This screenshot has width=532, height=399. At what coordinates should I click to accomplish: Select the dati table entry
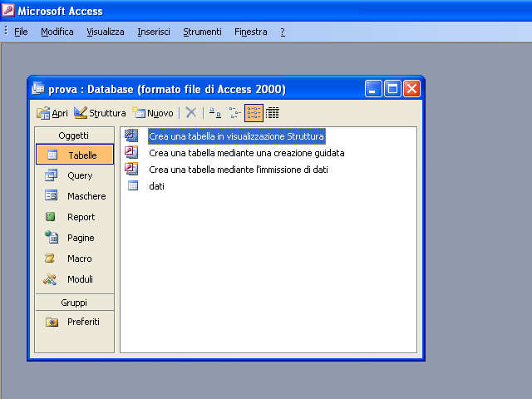(157, 186)
